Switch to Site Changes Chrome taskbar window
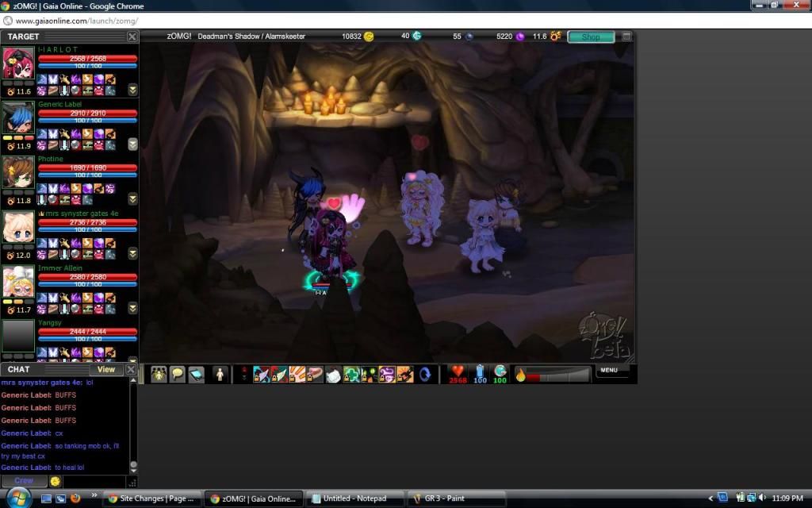This screenshot has width=812, height=508. (x=151, y=498)
